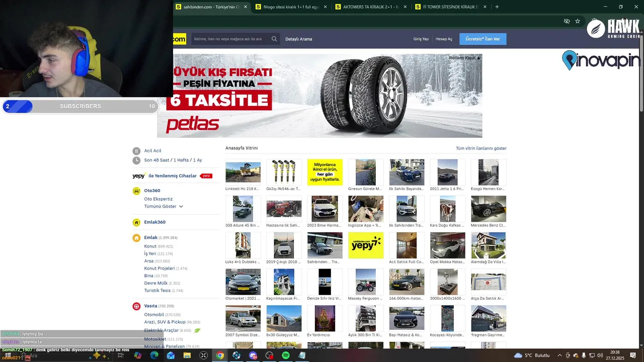Open the Otomobil category

pyautogui.click(x=154, y=315)
